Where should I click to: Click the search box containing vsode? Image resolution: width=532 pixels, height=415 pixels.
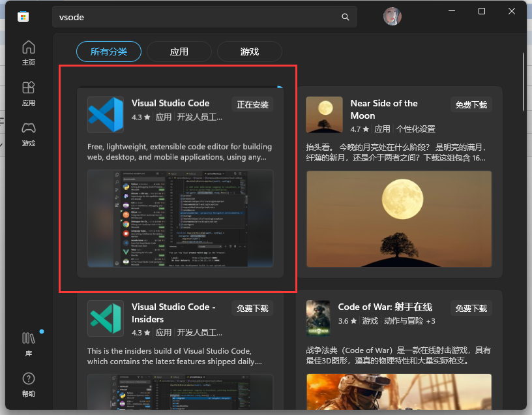tap(205, 17)
